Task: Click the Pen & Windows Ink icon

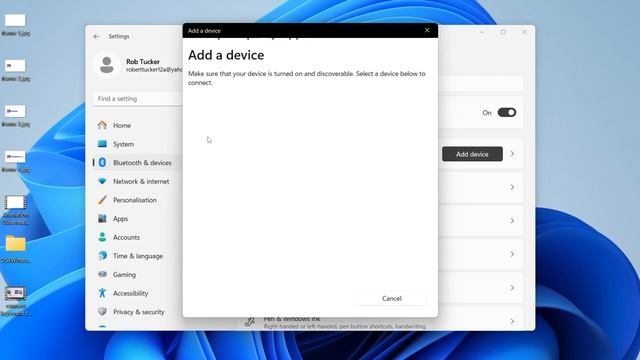Action: tap(250, 322)
